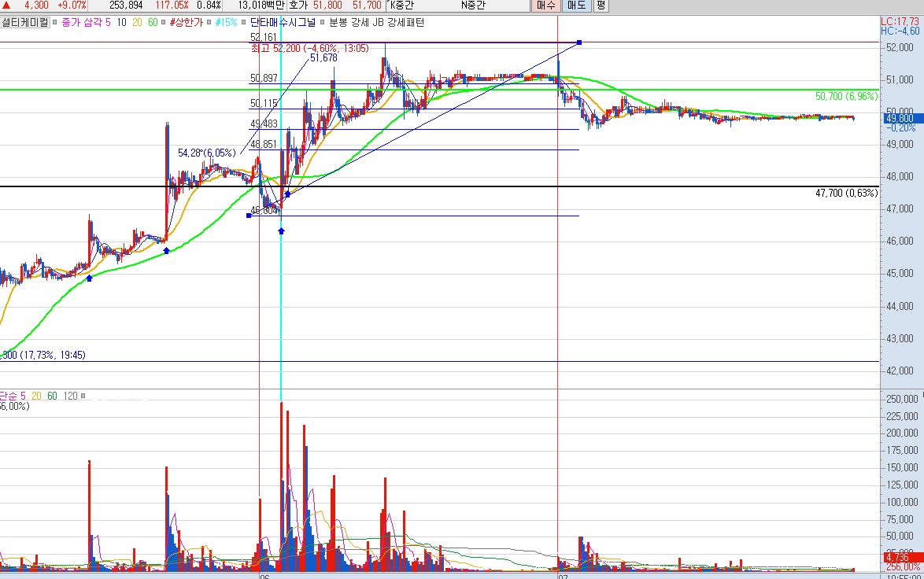Select the cyan #15% indicator label
Screen dimensions: 924x579
[226, 22]
